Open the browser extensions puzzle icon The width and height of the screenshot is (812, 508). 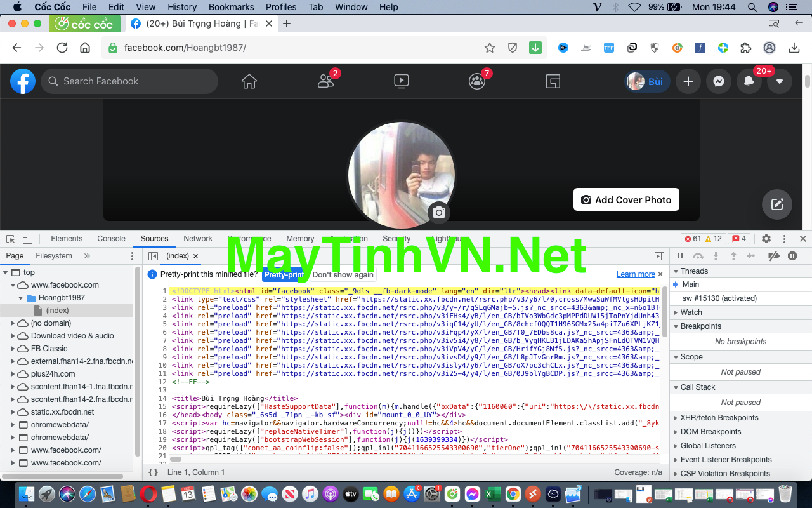(x=746, y=48)
